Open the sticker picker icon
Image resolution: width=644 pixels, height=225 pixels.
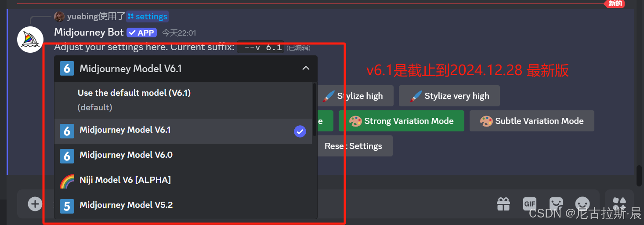tap(556, 203)
